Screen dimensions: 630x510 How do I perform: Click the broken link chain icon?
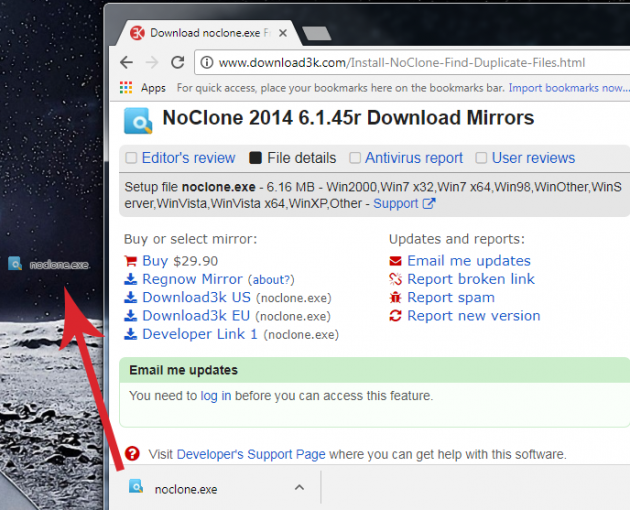395,279
